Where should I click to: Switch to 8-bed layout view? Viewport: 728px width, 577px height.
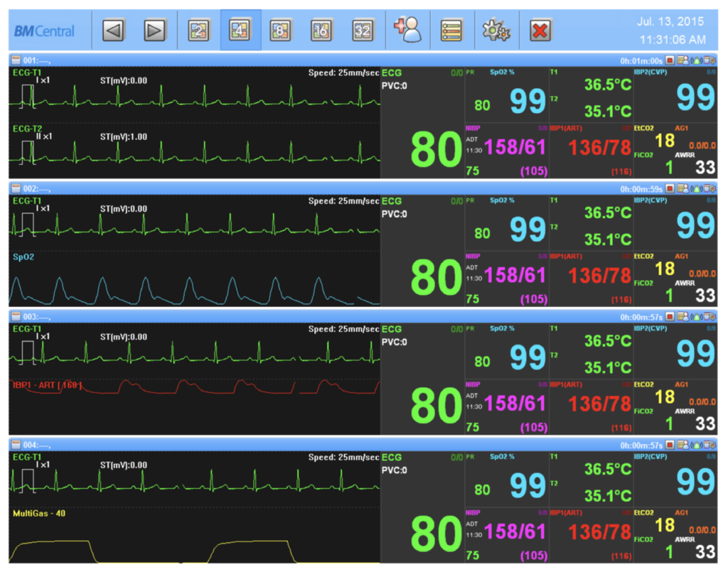pos(280,31)
